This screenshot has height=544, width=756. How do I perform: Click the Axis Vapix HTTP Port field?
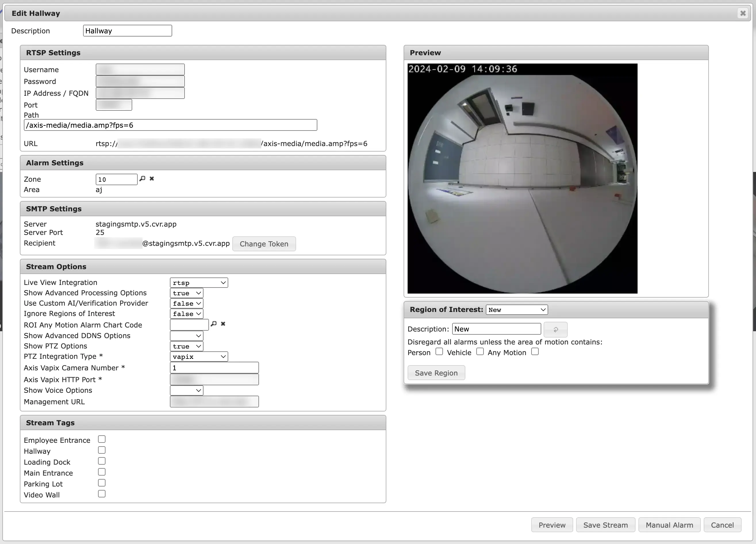pos(214,379)
